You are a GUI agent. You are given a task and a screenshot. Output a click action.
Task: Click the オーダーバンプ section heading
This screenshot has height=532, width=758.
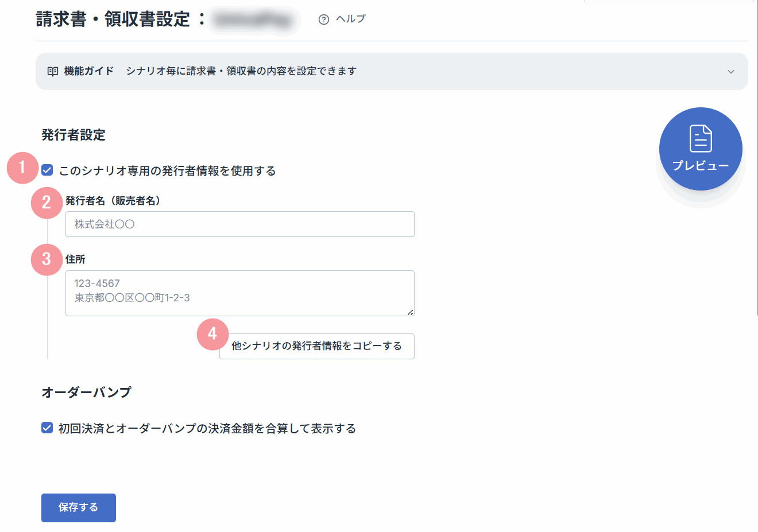pos(86,392)
